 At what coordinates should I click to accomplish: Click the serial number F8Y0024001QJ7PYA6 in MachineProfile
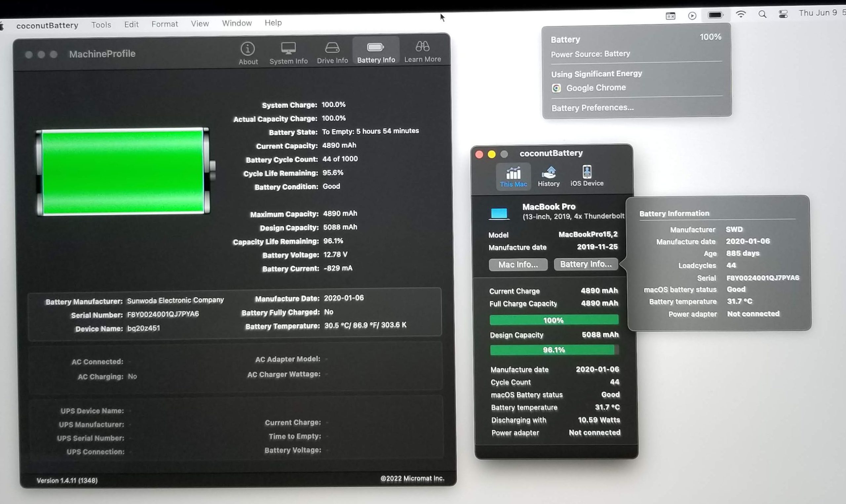point(163,314)
